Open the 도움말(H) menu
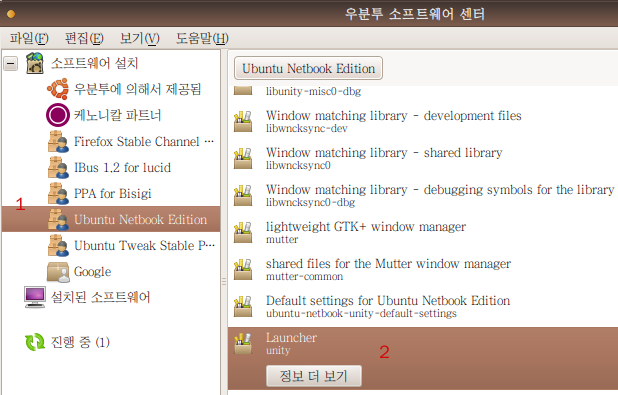Screen dimensions: 618x395 click(x=202, y=39)
